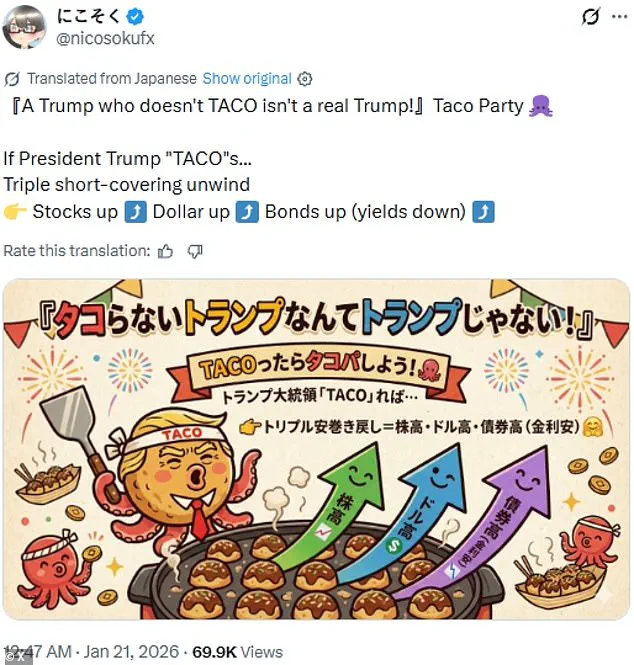Click the Grok icon beside 'Translated from Japanese'
Image resolution: width=634 pixels, height=665 pixels.
point(12,78)
